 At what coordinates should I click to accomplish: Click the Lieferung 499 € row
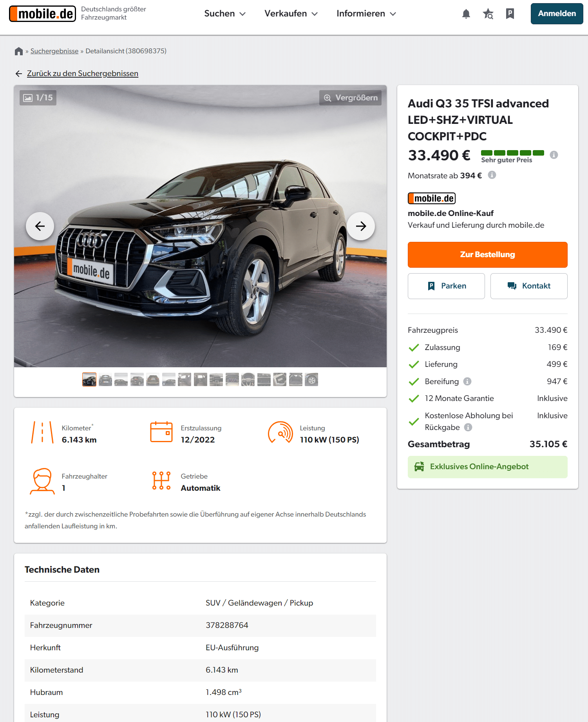pyautogui.click(x=487, y=364)
